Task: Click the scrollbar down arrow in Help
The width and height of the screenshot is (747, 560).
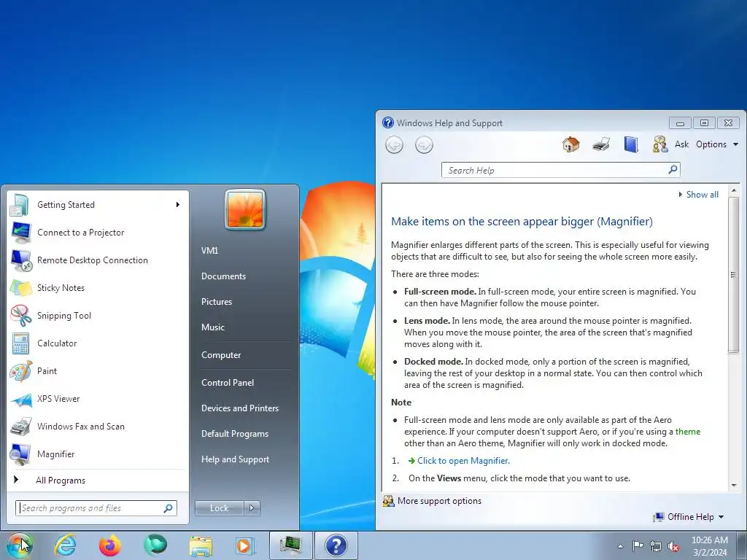Action: pos(734,486)
